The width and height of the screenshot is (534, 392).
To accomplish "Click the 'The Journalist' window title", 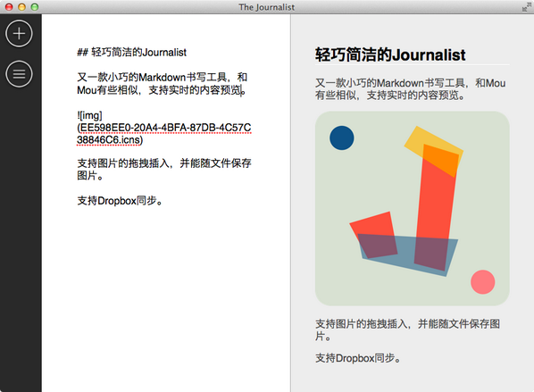I will pyautogui.click(x=267, y=7).
